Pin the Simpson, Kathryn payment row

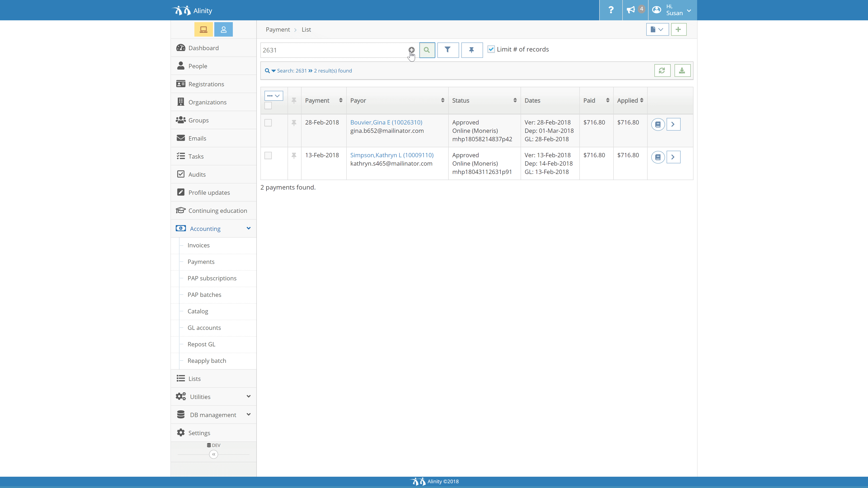tap(294, 156)
